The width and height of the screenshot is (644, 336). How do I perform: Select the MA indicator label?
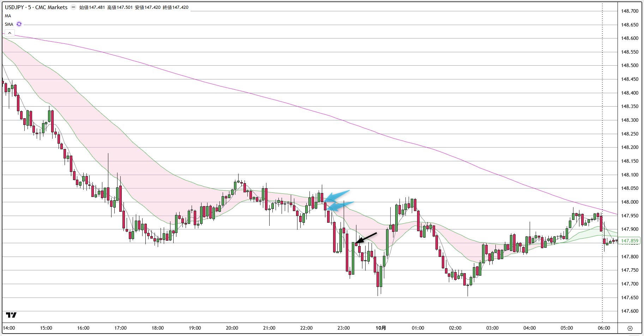pos(8,16)
